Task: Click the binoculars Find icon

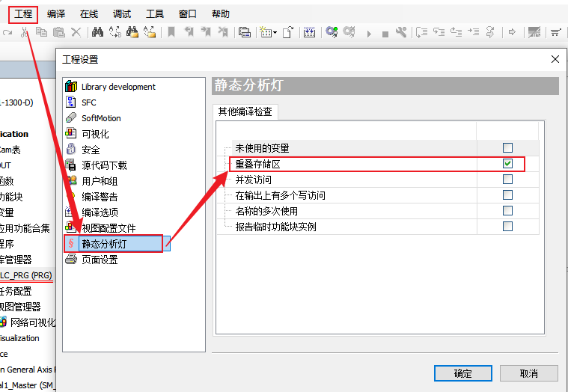Action: [x=97, y=32]
